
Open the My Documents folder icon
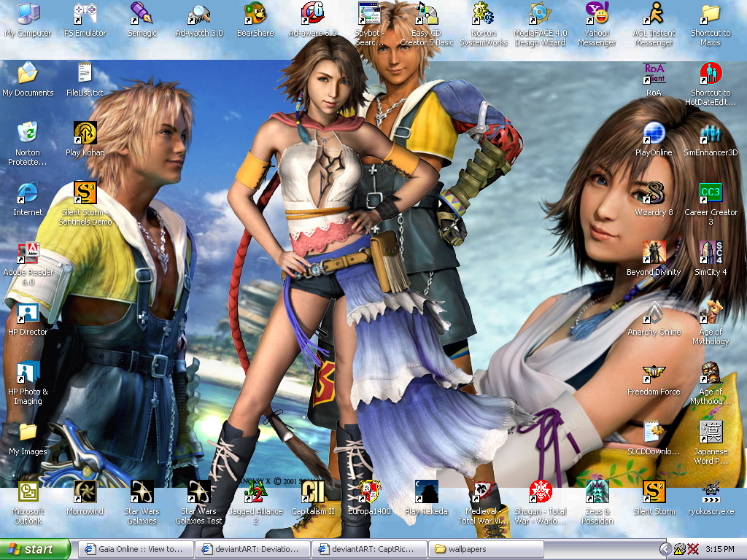point(28,79)
